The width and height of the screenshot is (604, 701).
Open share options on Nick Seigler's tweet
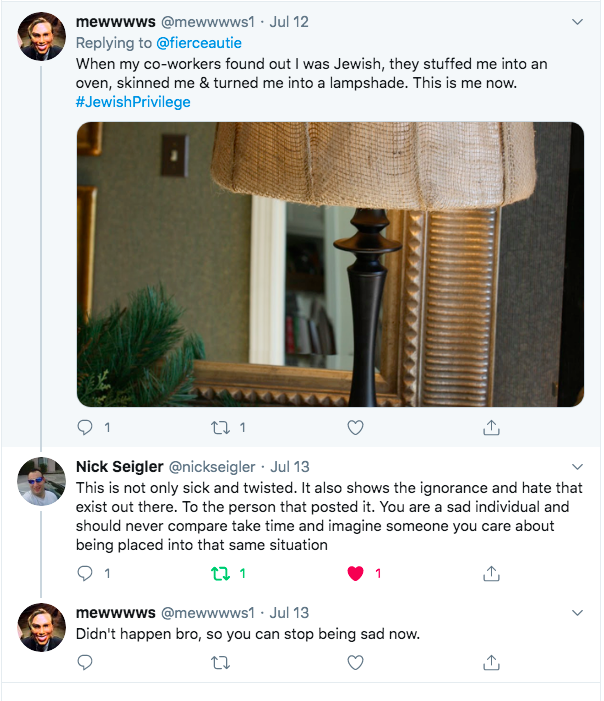click(x=491, y=574)
